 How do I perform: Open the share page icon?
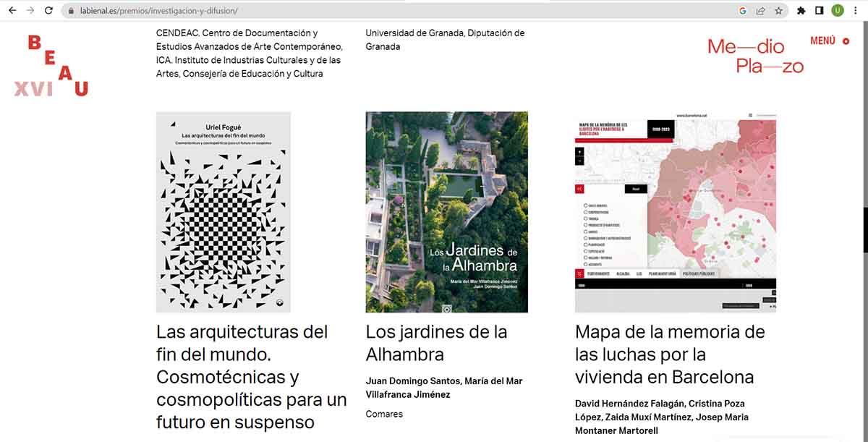[x=761, y=11]
